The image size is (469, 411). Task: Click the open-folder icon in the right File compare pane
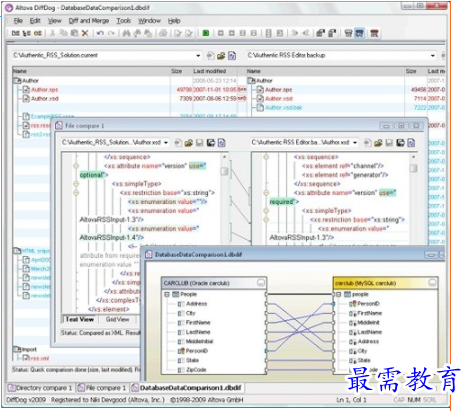[x=378, y=143]
